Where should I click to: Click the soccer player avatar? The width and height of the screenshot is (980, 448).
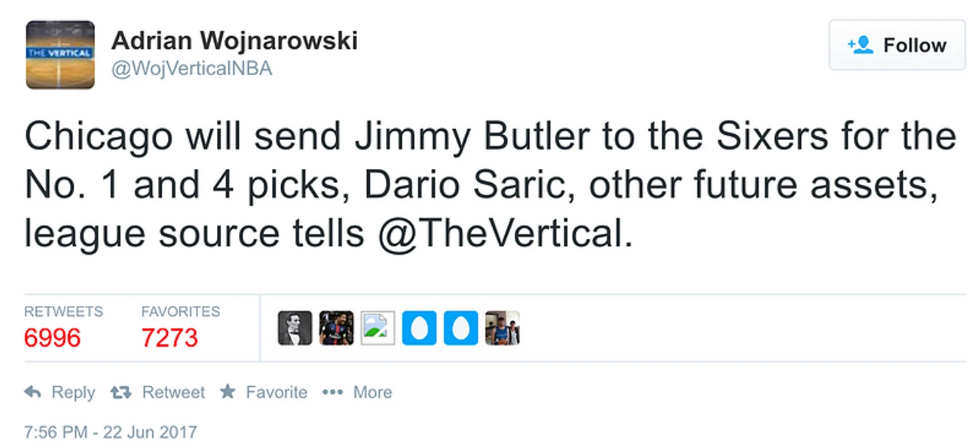[x=336, y=328]
